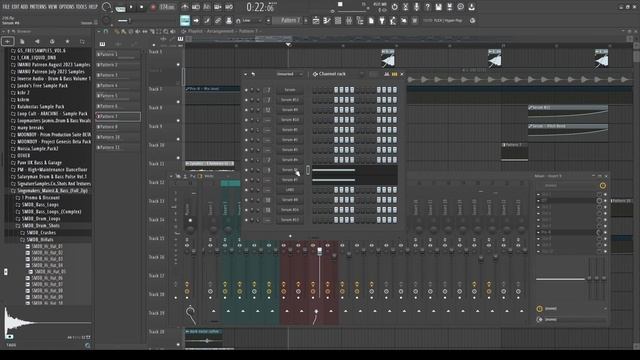Toggle first lit step of LABS channel
The height and width of the screenshot is (360, 640).
[x=336, y=190]
